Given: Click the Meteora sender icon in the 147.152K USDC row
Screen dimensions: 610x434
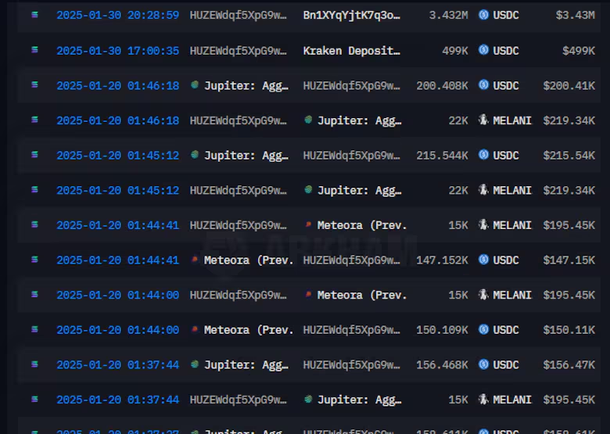Looking at the screenshot, I should click(x=195, y=259).
